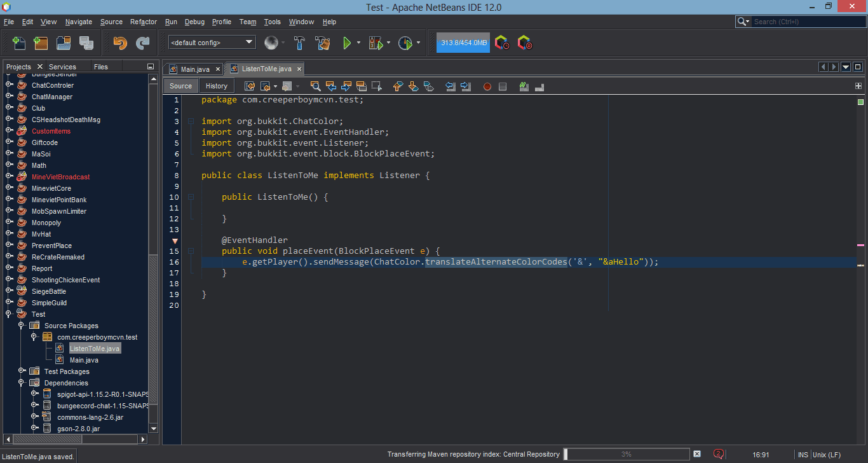Collapse the Test project tree node

tap(9, 314)
